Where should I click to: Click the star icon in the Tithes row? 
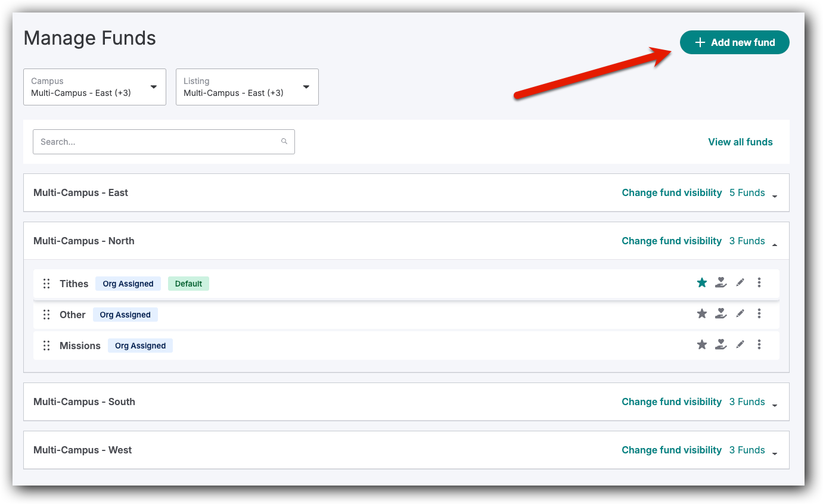pyautogui.click(x=702, y=282)
